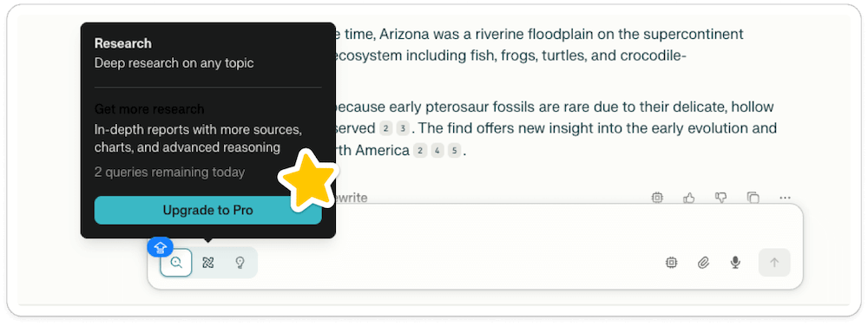Image resolution: width=868 pixels, height=326 pixels.
Task: Open the three-dot more options menu
Action: click(785, 198)
